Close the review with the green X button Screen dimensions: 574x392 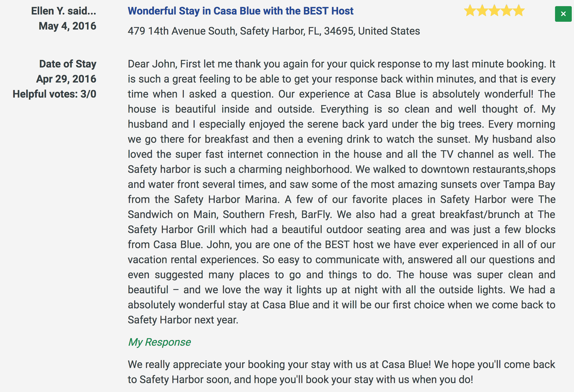click(563, 14)
